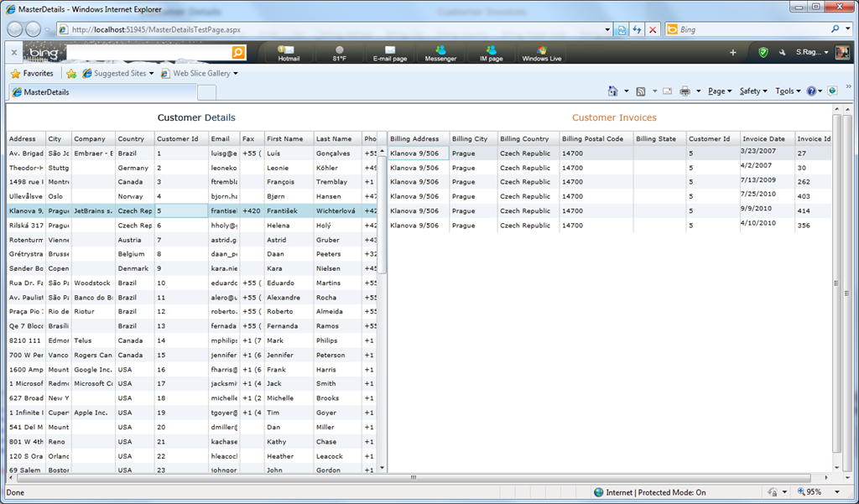
Task: Open the Favorites star button
Action: coord(33,74)
